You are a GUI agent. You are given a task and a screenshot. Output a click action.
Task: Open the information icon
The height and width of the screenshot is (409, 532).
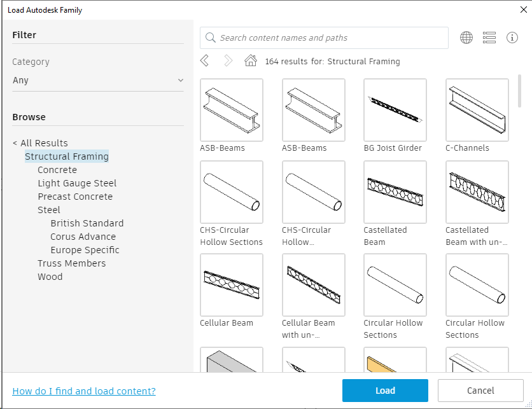(512, 38)
